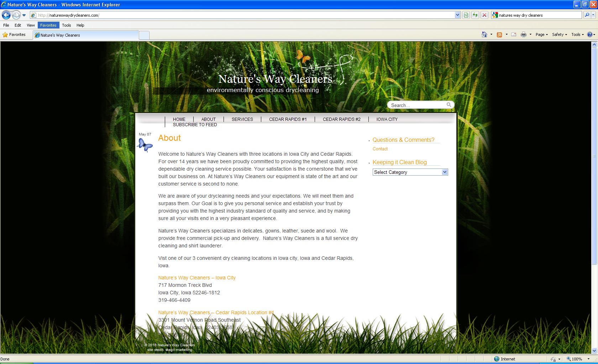The image size is (598, 364).
Task: Click the About post heading
Action: 169,138
